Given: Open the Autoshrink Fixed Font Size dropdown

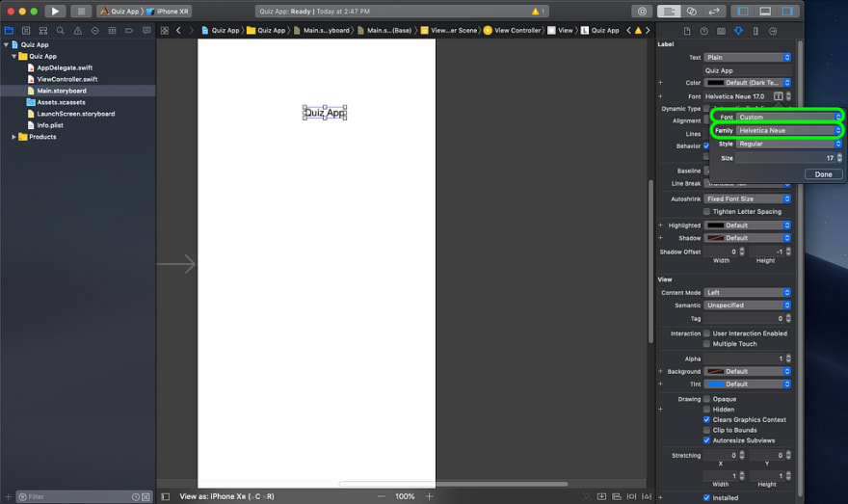Looking at the screenshot, I should pyautogui.click(x=748, y=199).
